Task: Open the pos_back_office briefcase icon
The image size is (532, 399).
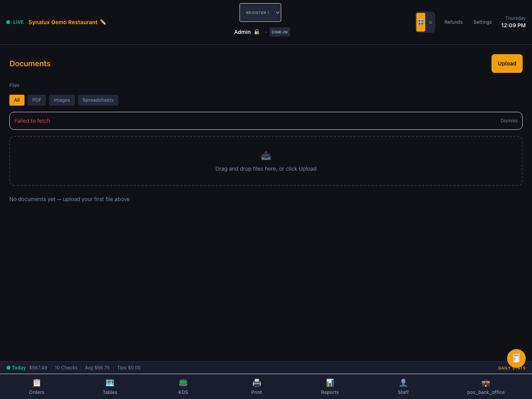Action: (x=486, y=383)
